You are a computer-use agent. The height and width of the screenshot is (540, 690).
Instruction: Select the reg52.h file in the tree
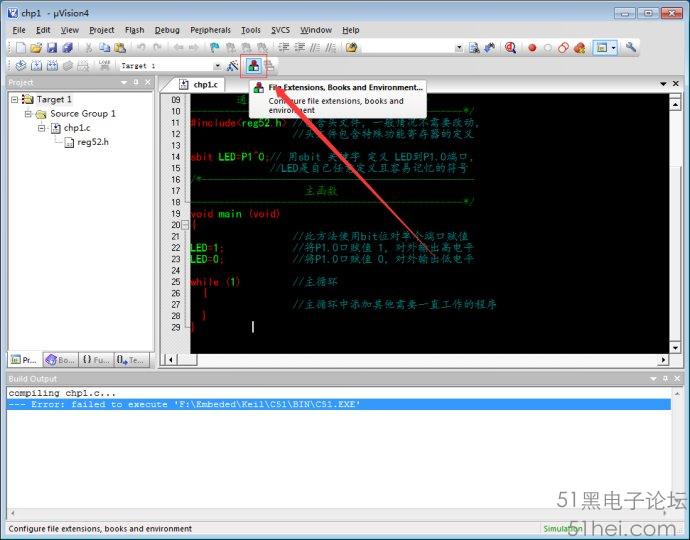pos(87,142)
